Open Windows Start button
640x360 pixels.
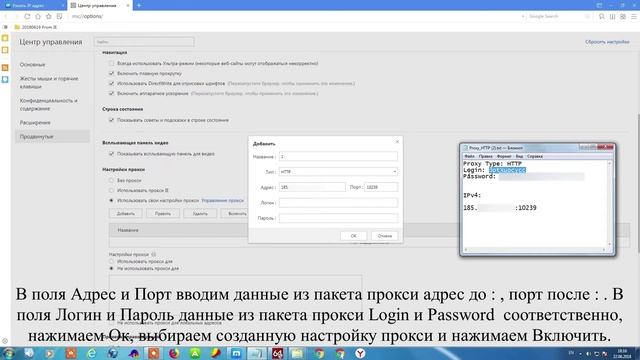[x=9, y=353]
